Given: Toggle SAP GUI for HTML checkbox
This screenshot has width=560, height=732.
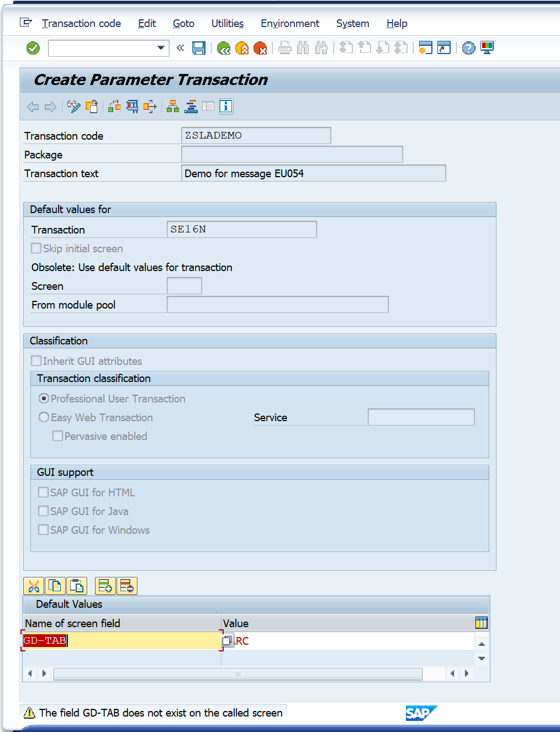Looking at the screenshot, I should pos(43,492).
